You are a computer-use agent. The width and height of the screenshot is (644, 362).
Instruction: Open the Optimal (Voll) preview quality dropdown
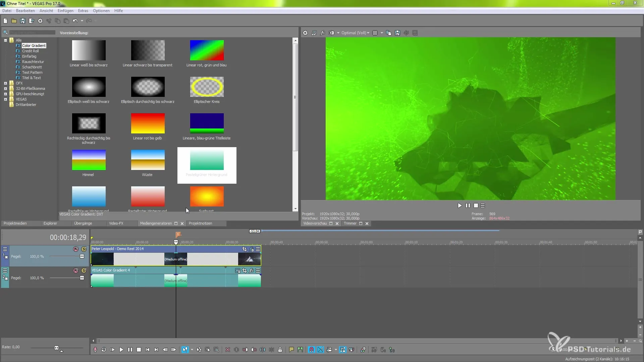pyautogui.click(x=355, y=33)
